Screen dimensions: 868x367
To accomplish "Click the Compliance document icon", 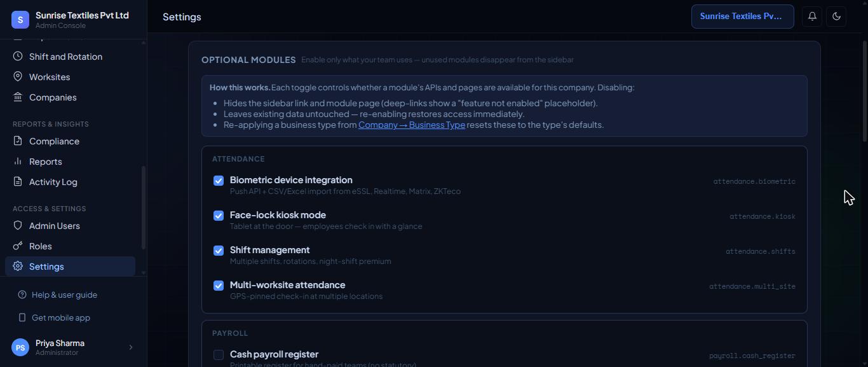I will pos(18,141).
